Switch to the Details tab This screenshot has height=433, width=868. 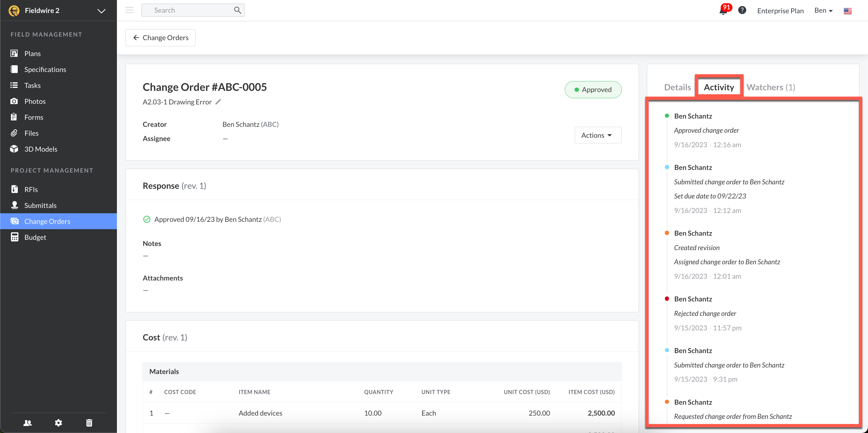tap(677, 87)
